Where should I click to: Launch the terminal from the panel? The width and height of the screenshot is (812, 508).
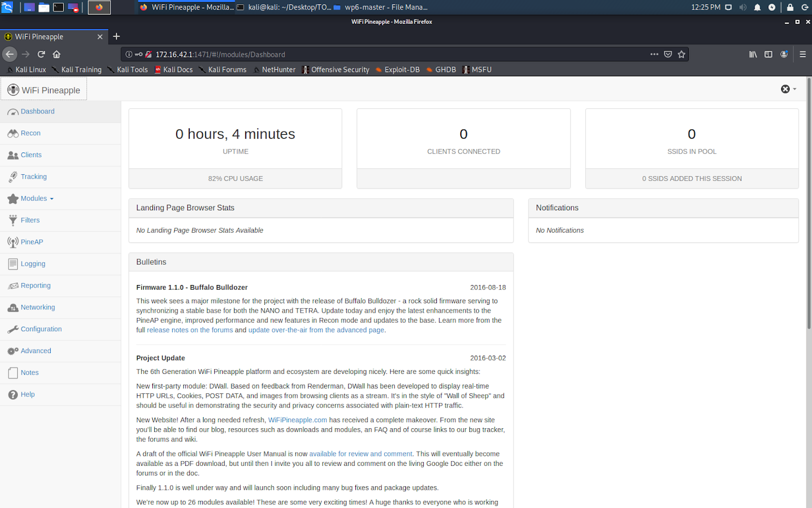[x=58, y=7]
